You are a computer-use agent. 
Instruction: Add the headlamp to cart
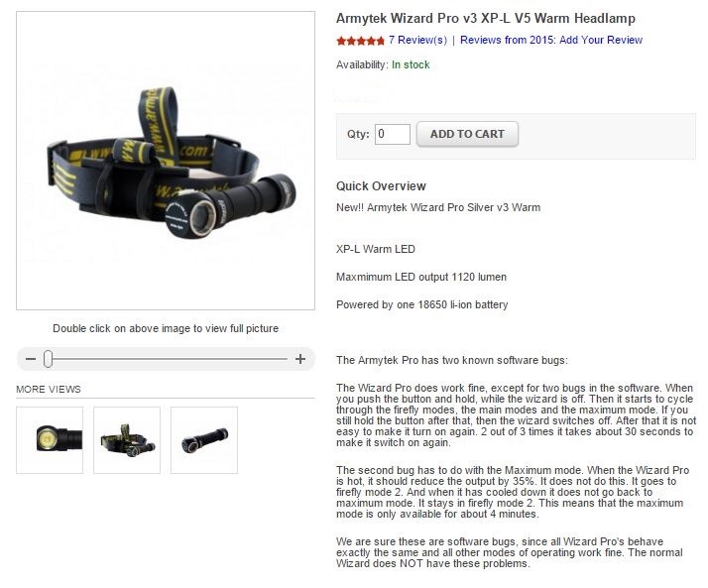(x=467, y=134)
